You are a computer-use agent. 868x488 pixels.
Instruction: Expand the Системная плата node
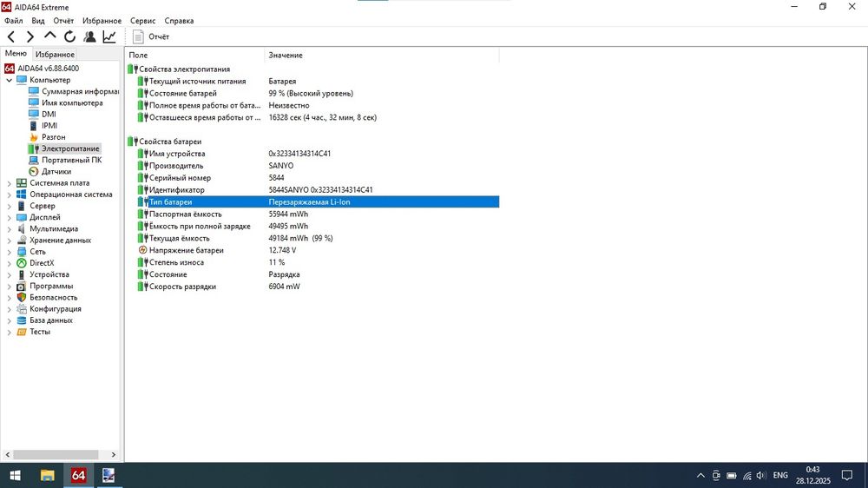tap(9, 183)
